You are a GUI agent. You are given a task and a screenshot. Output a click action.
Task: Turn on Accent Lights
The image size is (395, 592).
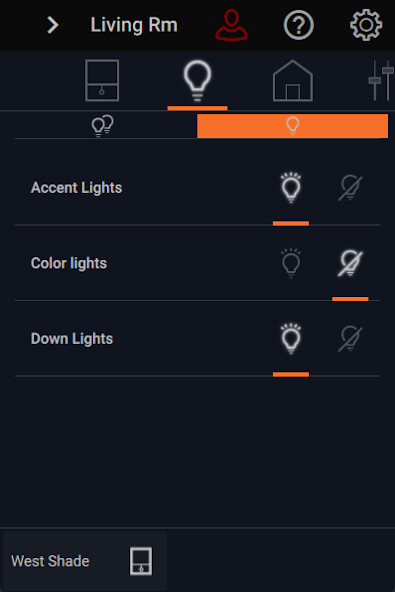(x=291, y=187)
